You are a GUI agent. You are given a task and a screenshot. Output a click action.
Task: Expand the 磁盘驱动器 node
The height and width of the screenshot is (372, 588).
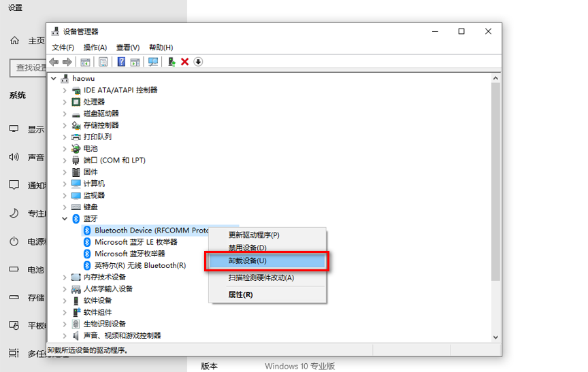tap(65, 114)
